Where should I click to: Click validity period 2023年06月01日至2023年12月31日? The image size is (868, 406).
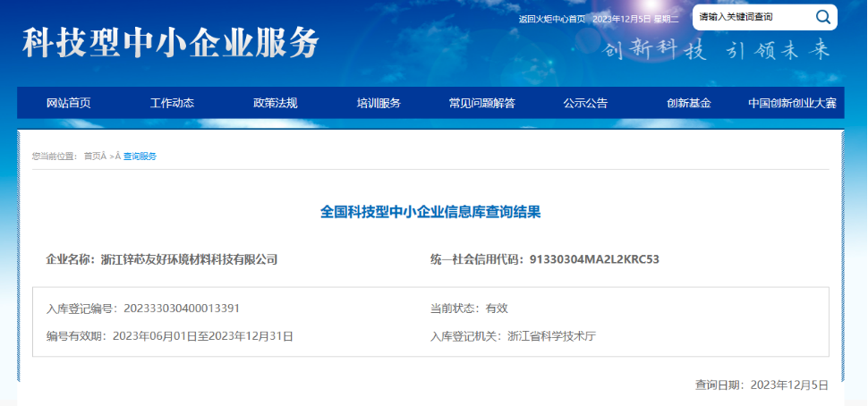pos(202,335)
